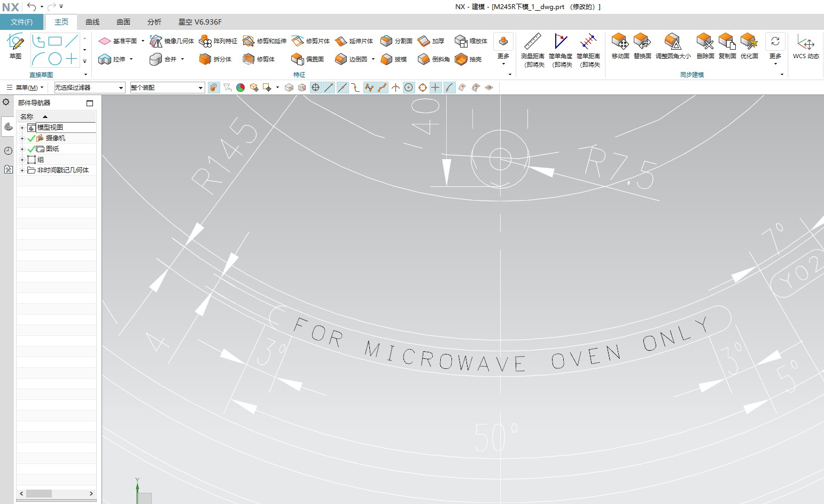The image size is (824, 504).
Task: Maximize the 部件导航器 panel
Action: pos(90,103)
